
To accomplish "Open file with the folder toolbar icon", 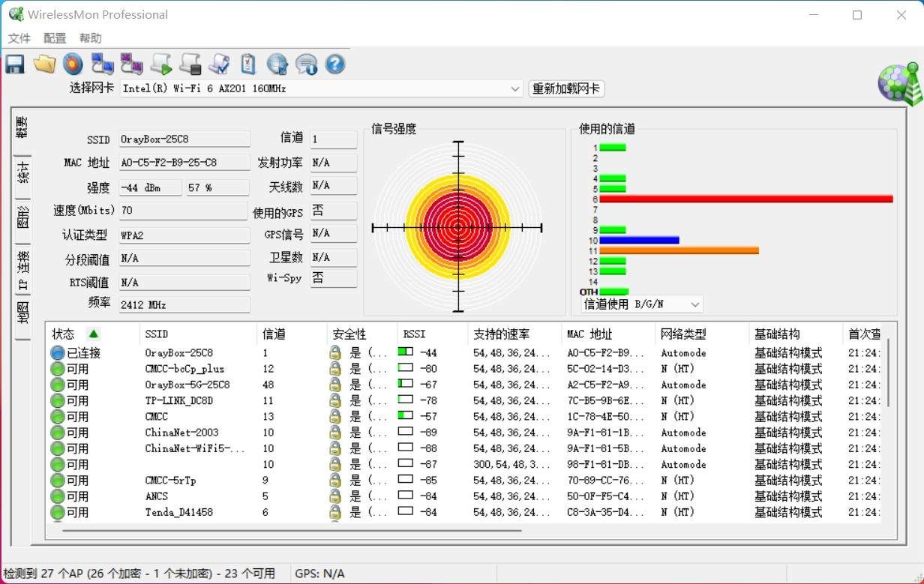I will tap(44, 64).
